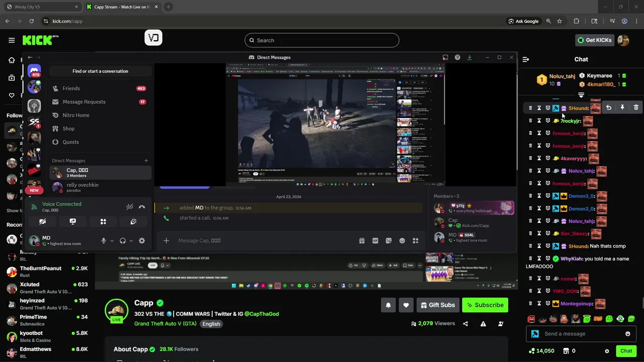Open TheBurntPeanut recommended channel

pyautogui.click(x=47, y=271)
